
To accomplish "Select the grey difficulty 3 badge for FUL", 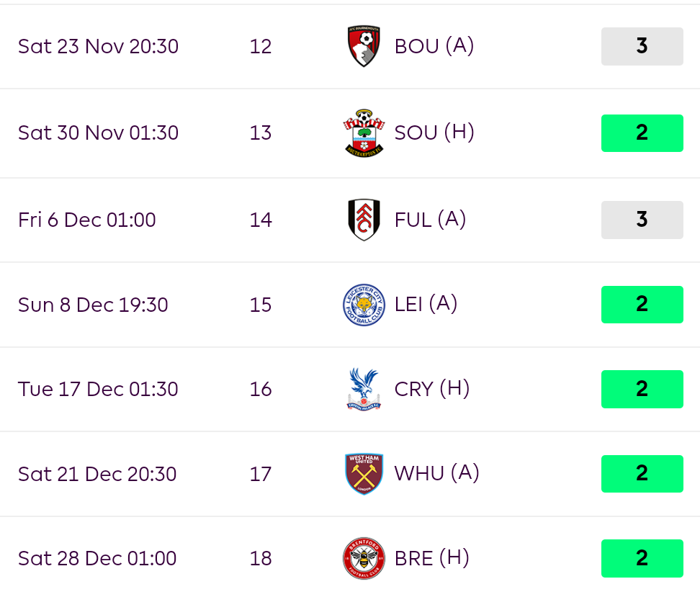I will tap(642, 220).
